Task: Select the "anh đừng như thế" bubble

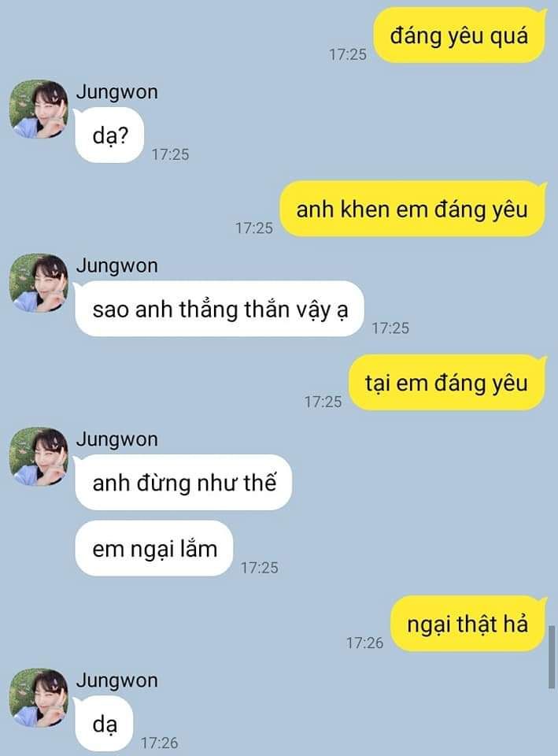Action: pyautogui.click(x=183, y=483)
